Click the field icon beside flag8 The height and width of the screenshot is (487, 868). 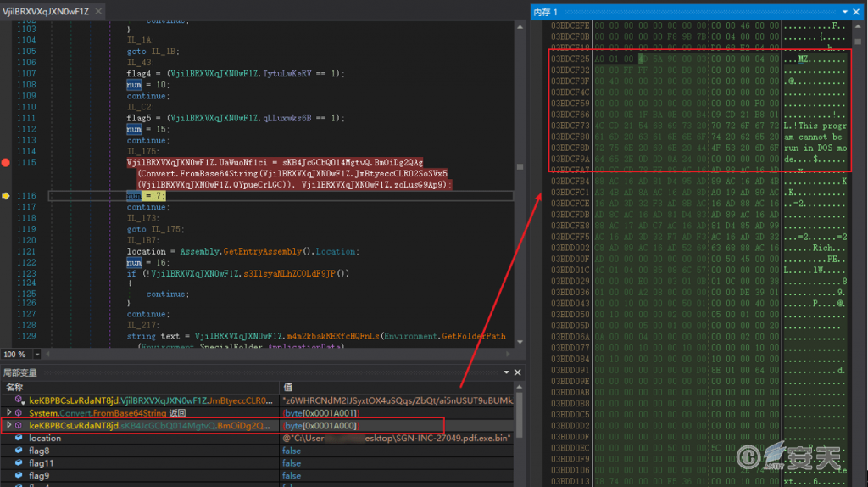tap(19, 451)
